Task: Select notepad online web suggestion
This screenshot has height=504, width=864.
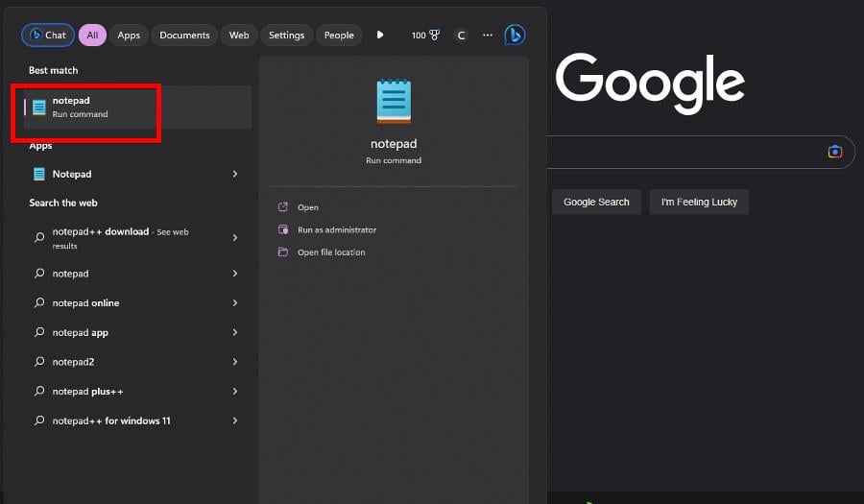Action: click(x=137, y=303)
